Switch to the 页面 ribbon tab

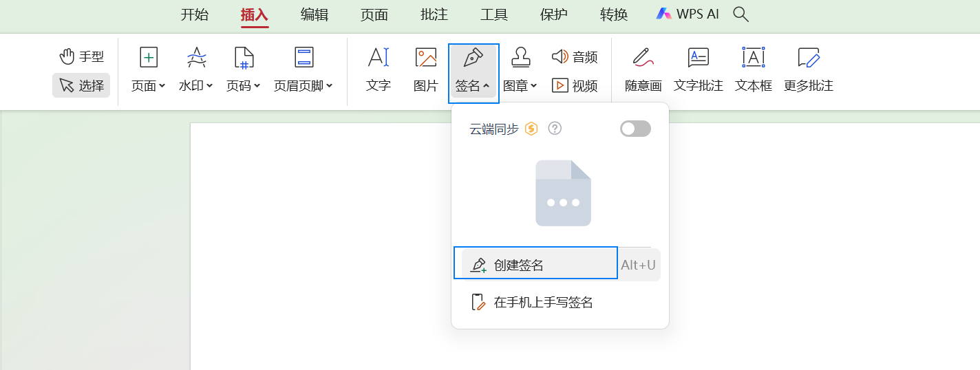[x=374, y=14]
